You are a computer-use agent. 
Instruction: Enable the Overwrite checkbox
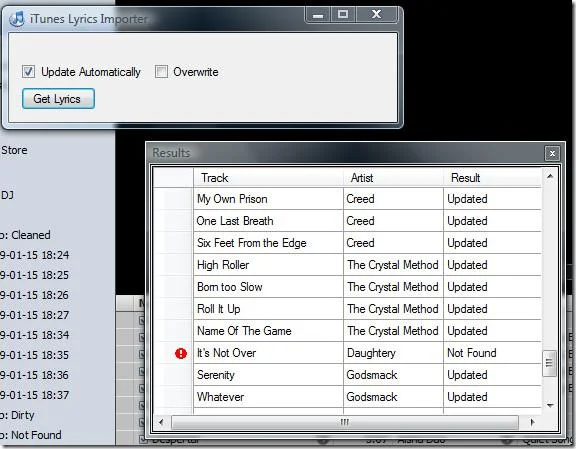[x=161, y=72]
